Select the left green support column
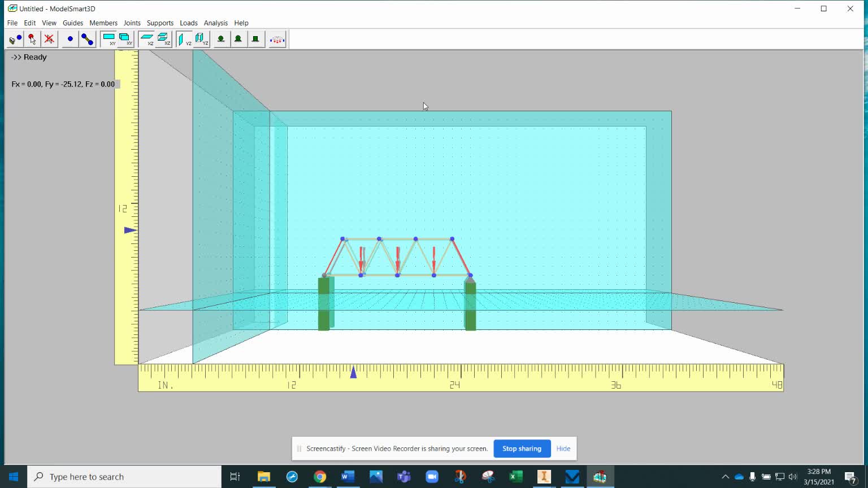The height and width of the screenshot is (488, 868). pos(324,303)
